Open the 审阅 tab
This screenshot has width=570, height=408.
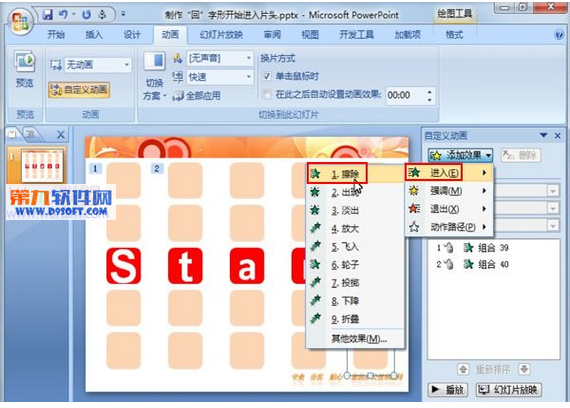[272, 35]
